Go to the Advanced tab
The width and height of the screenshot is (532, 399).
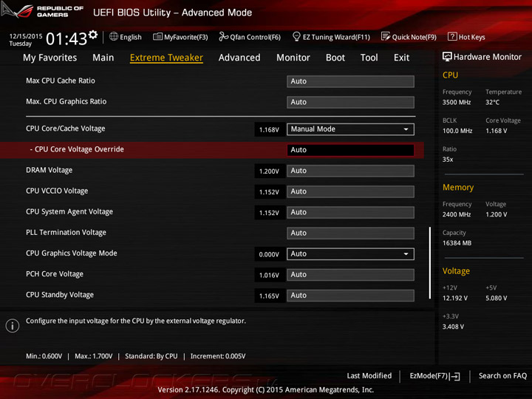pyautogui.click(x=239, y=58)
